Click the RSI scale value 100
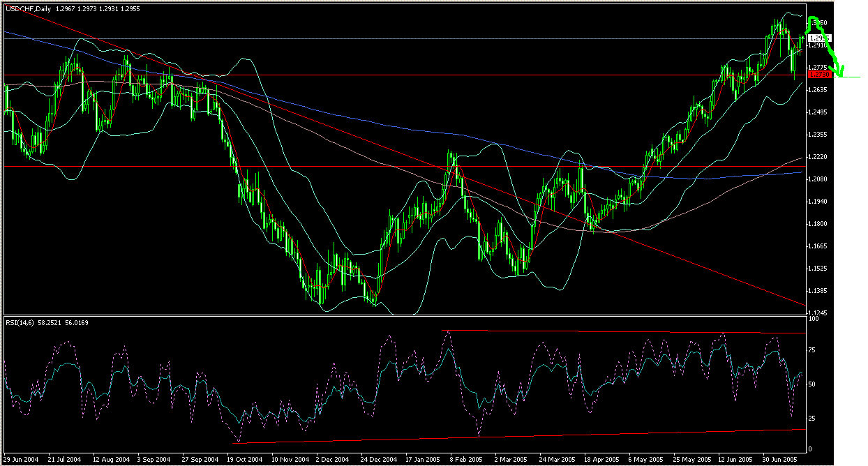This screenshot has height=466, width=868. click(813, 320)
